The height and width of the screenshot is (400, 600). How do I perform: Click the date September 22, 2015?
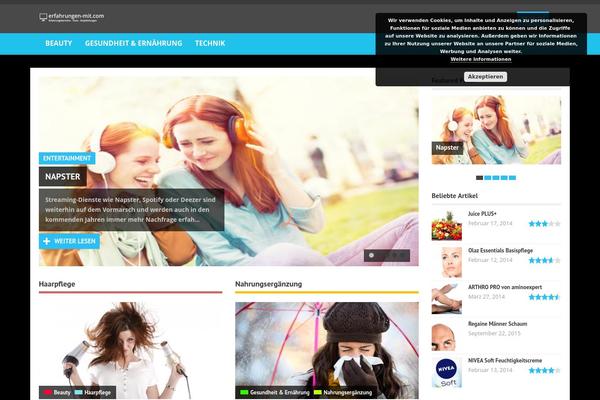click(494, 333)
